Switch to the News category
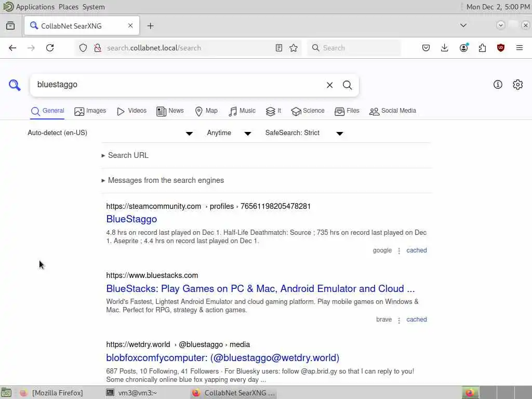Viewport: 532px width, 399px height. coord(170,111)
